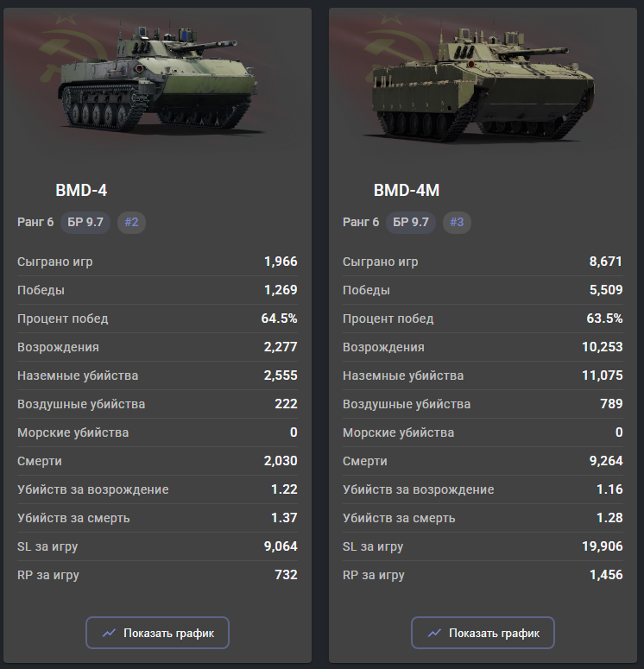The image size is (644, 669).
Task: Click BMD-4M respawns value 10,253
Action: (x=603, y=347)
